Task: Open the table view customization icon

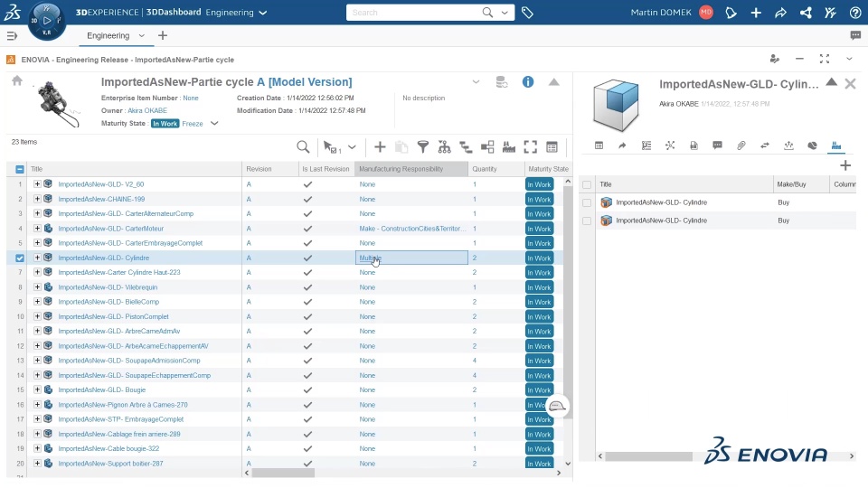Action: [x=552, y=146]
